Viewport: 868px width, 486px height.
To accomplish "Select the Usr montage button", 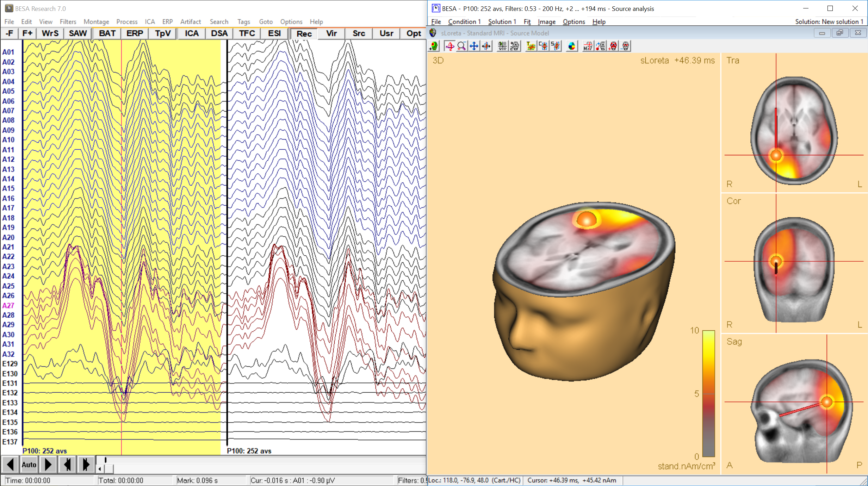I will click(386, 33).
